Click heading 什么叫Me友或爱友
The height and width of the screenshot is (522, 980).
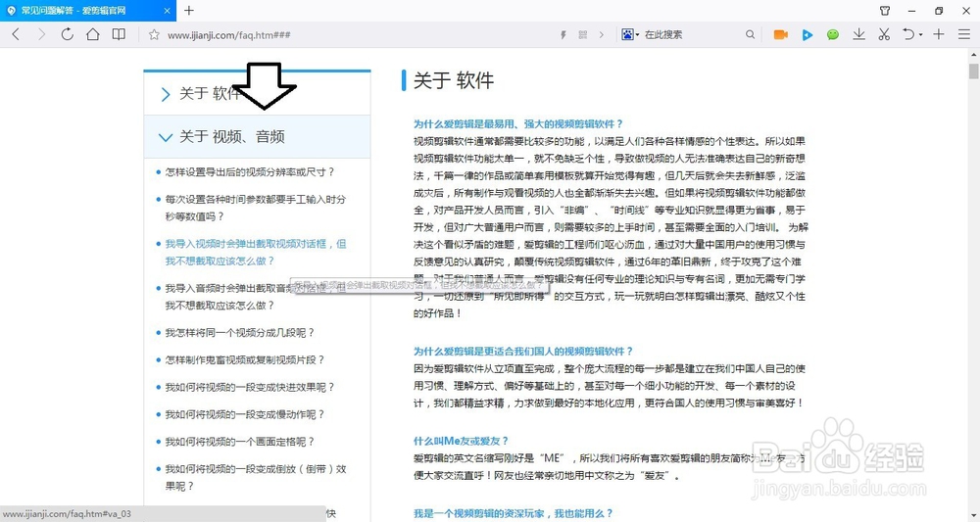462,441
